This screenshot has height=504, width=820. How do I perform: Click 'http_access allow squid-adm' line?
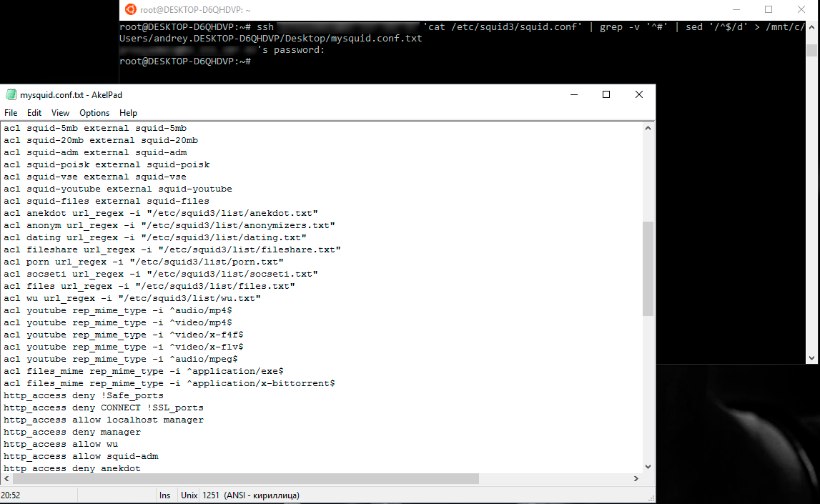[81, 456]
